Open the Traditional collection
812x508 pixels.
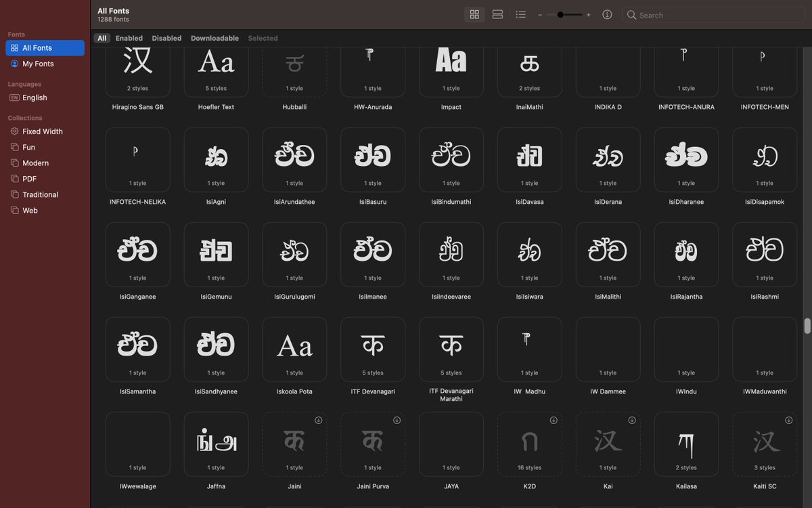45,194
